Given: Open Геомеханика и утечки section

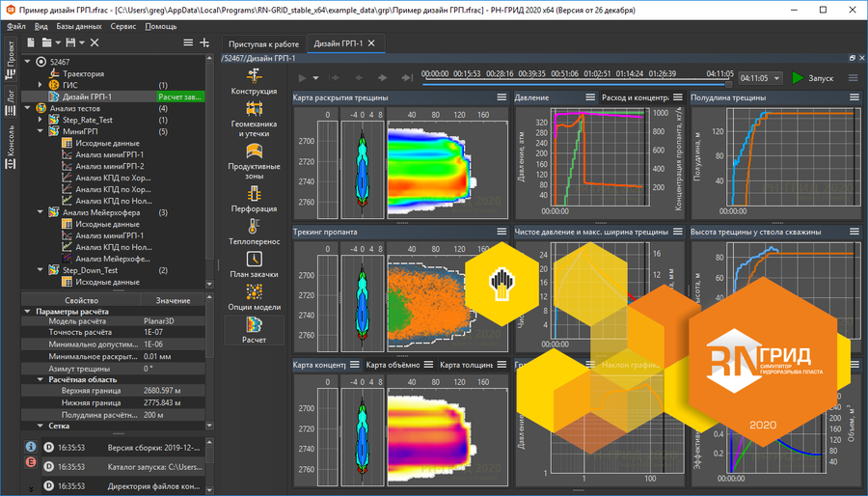Looking at the screenshot, I should (254, 119).
